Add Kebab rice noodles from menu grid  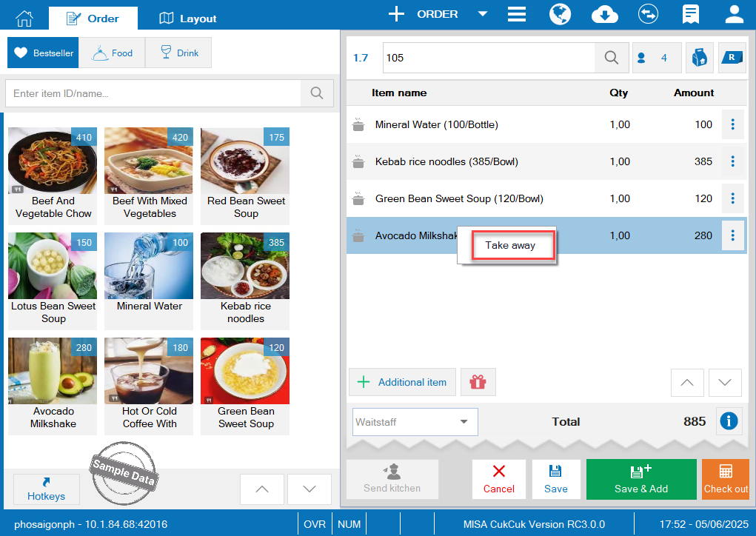[245, 281]
